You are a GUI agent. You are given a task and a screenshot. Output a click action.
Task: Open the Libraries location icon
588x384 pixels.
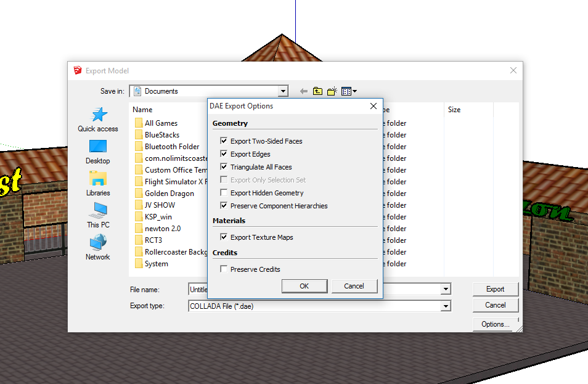click(98, 179)
